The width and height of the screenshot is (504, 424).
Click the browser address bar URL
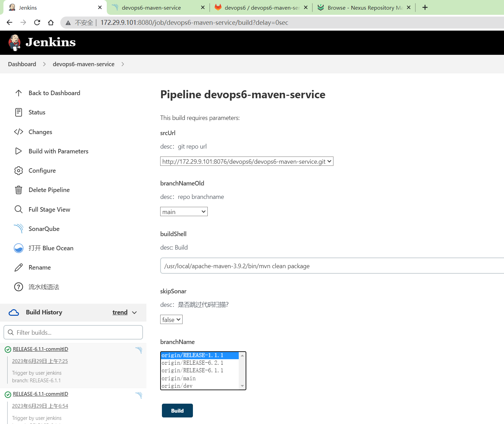194,23
